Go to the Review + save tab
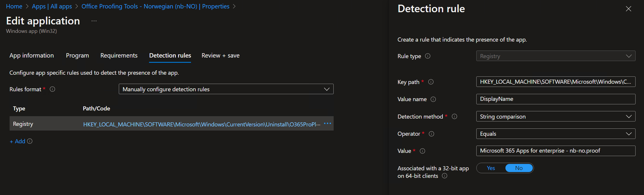Image resolution: width=644 pixels, height=195 pixels. tap(220, 56)
